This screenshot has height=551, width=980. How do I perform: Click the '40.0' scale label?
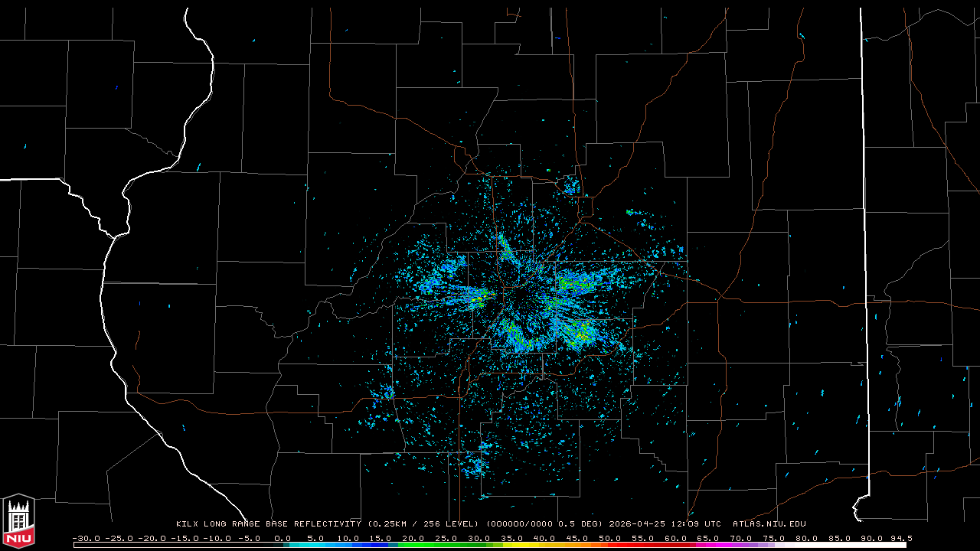(546, 538)
